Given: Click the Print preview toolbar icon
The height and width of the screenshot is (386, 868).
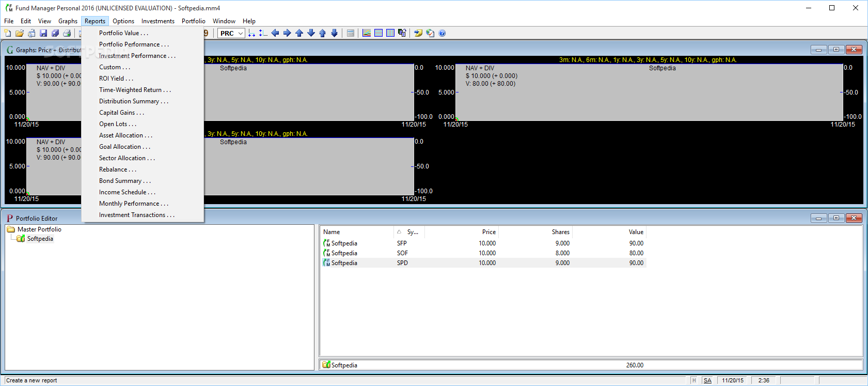Looking at the screenshot, I should [31, 33].
